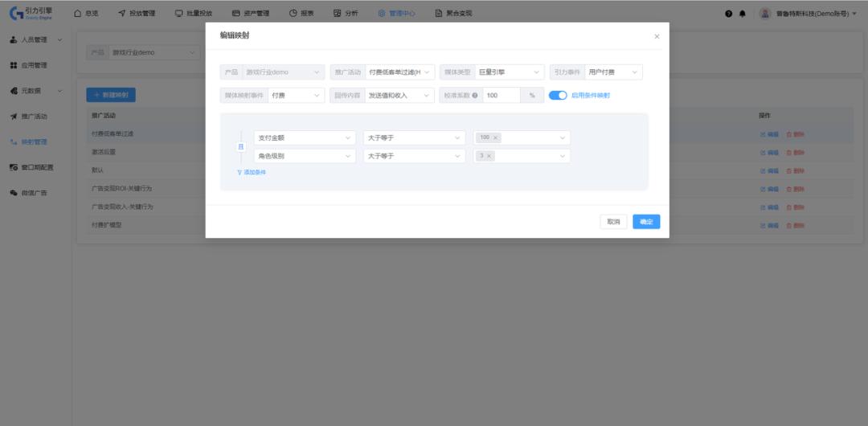Remove the 100 tag from 支付金额 condition
The image size is (868, 426).
(496, 137)
